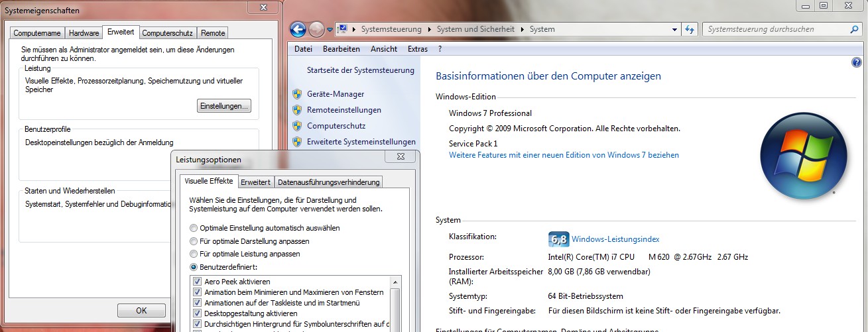Click shield icon beside Erweiterte Systemeinstellungen
Viewport: 868px width, 332px height.
pos(297,142)
